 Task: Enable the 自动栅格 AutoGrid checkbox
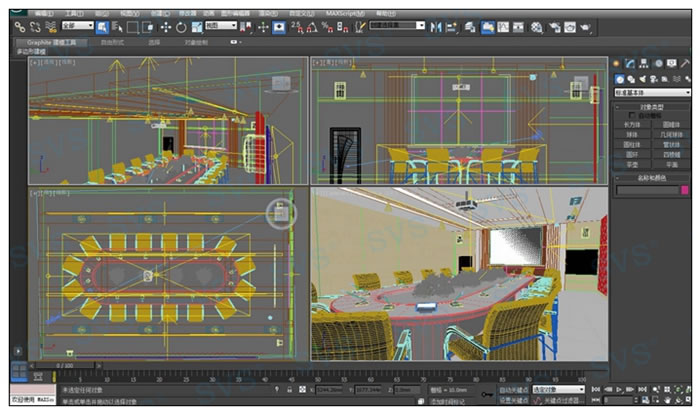coord(630,116)
